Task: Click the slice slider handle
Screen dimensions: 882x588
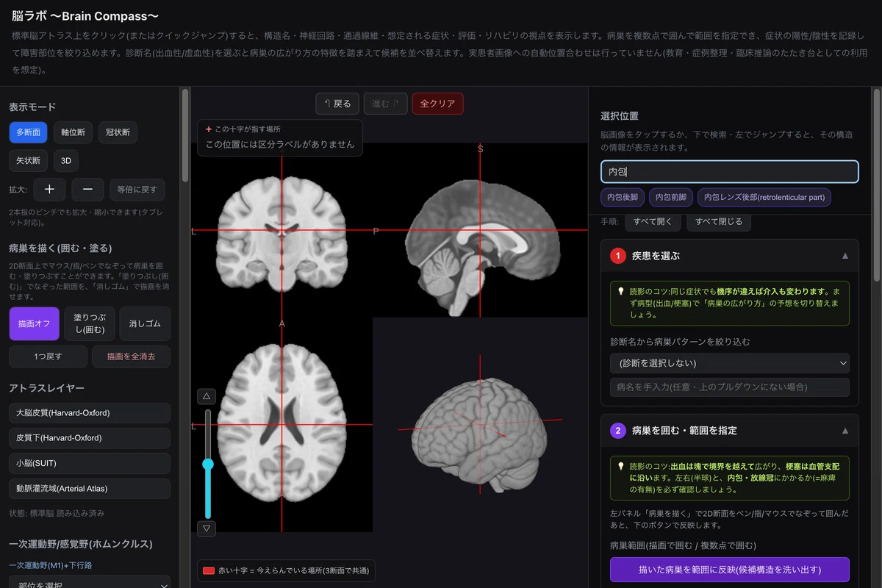Action: [x=207, y=464]
